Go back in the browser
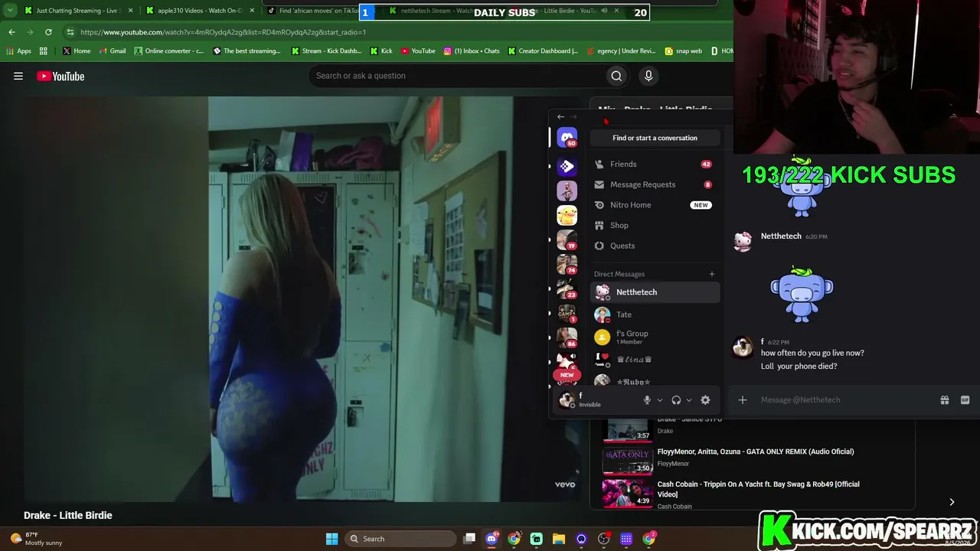The height and width of the screenshot is (551, 980). (11, 32)
